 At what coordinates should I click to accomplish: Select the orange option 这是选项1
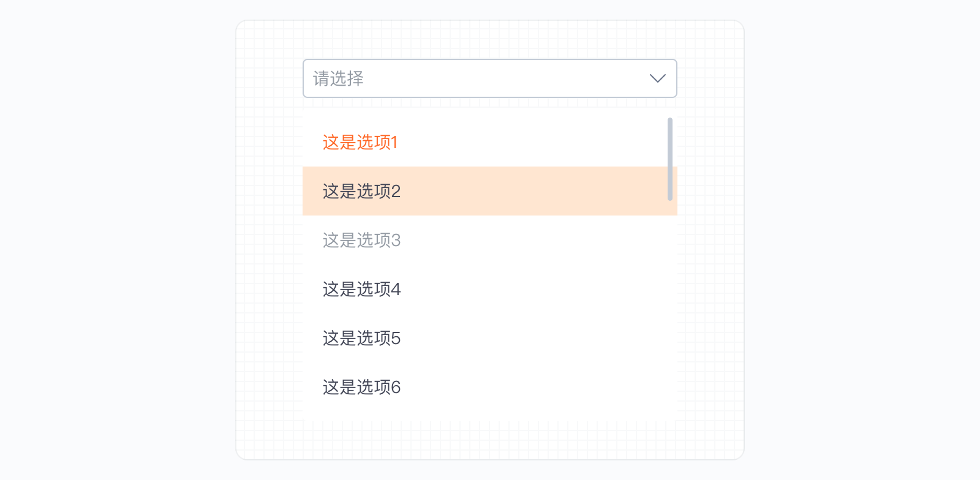(360, 142)
